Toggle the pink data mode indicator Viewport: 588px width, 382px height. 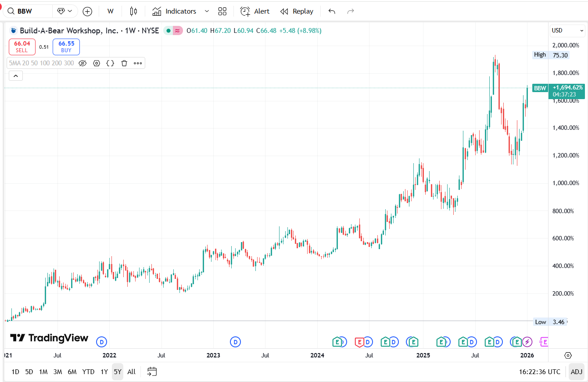point(177,31)
